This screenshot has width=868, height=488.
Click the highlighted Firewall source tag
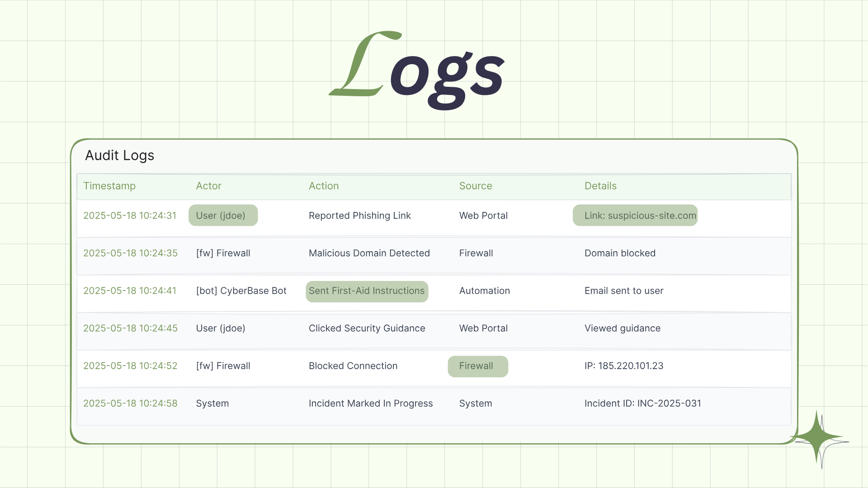click(x=478, y=366)
